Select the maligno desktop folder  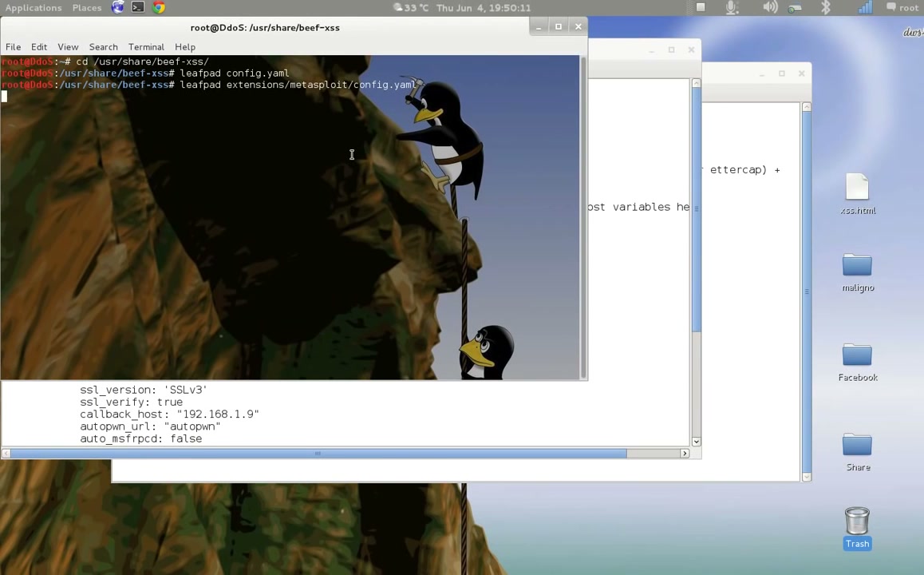click(858, 272)
